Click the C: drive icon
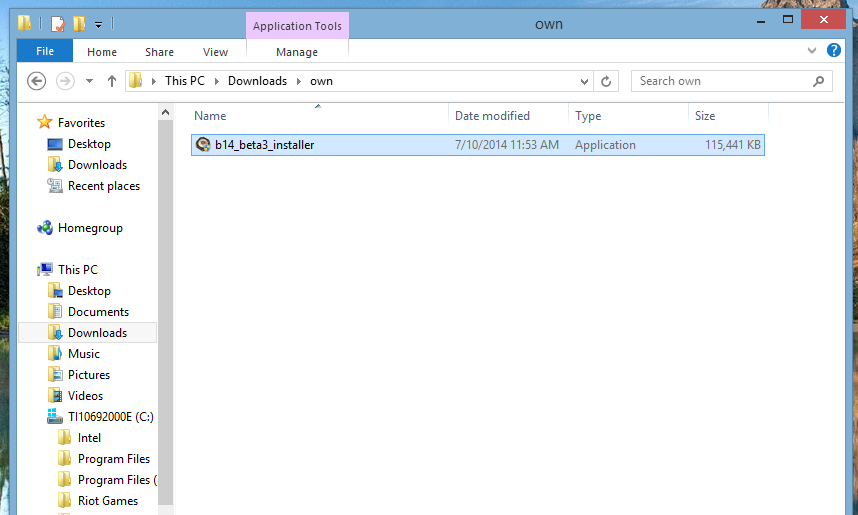The width and height of the screenshot is (858, 515). pyautogui.click(x=55, y=416)
